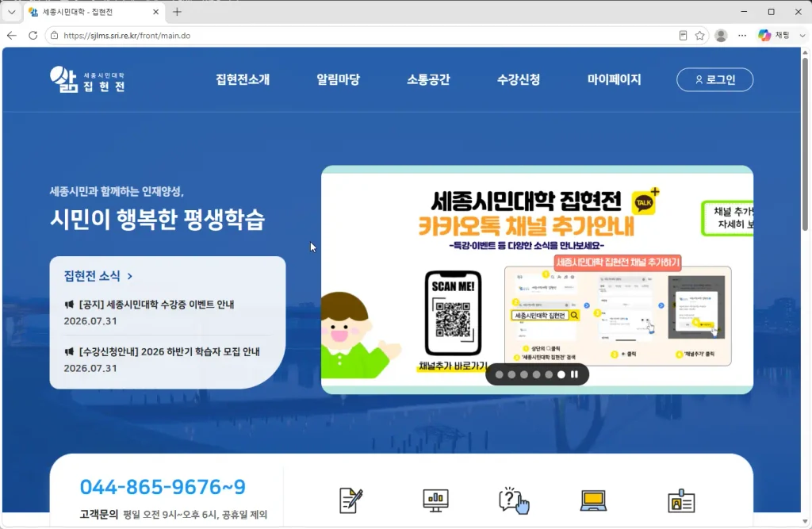
Task: Click the SCAN ME QR code phone
Action: (453, 312)
